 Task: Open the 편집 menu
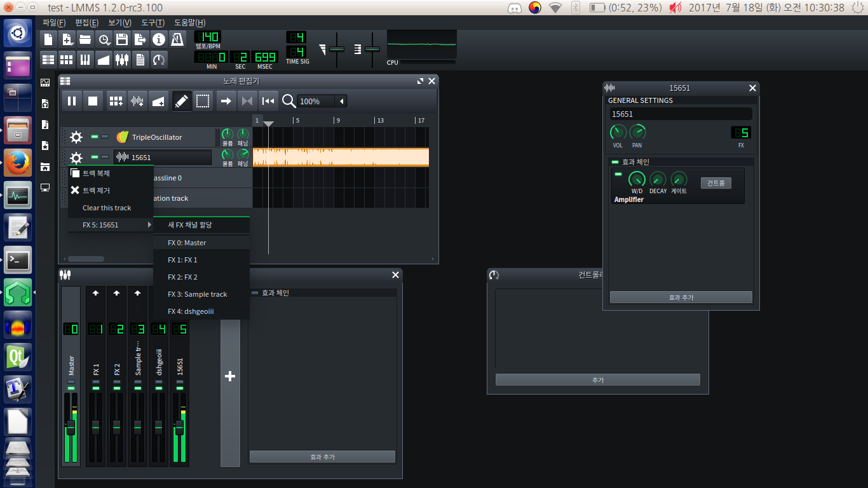86,22
